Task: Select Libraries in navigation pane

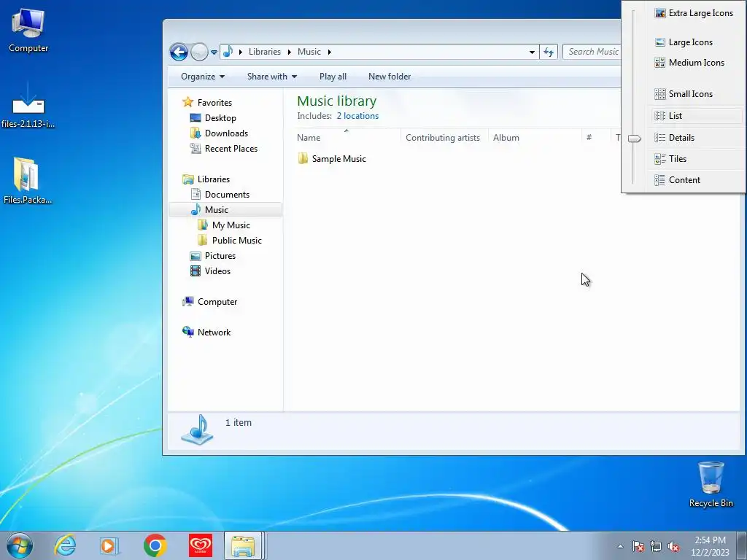Action: (214, 179)
